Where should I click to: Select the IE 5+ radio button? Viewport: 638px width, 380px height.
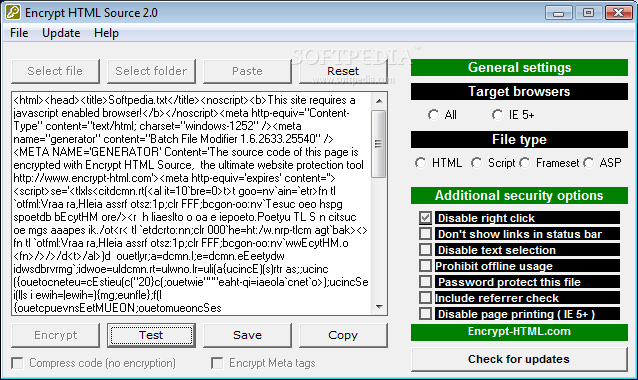point(497,115)
